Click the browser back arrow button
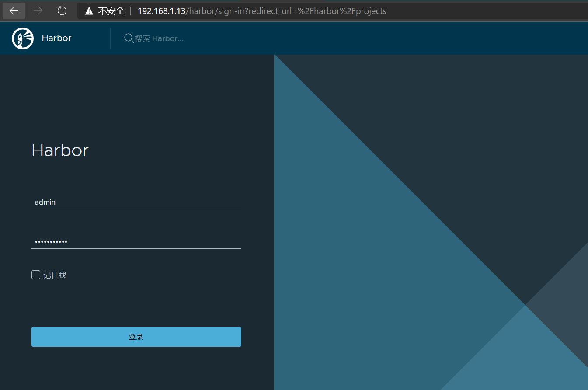 14,11
